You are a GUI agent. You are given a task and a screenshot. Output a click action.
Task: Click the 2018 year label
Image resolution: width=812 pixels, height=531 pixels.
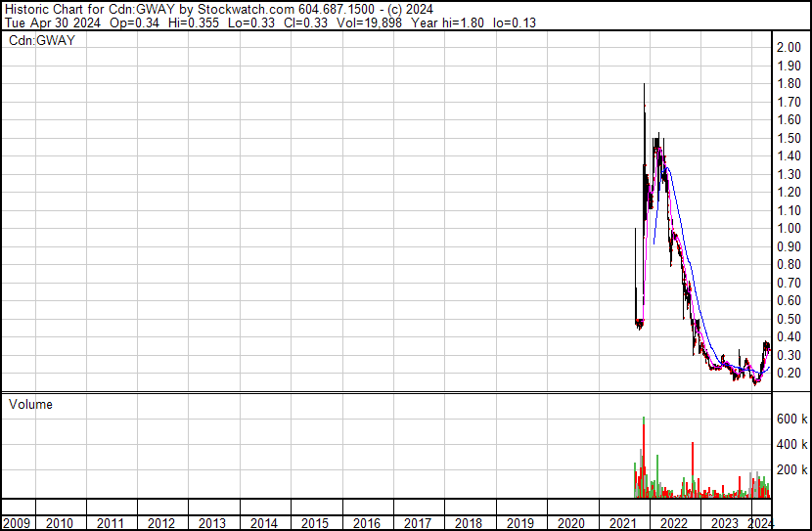click(x=469, y=523)
